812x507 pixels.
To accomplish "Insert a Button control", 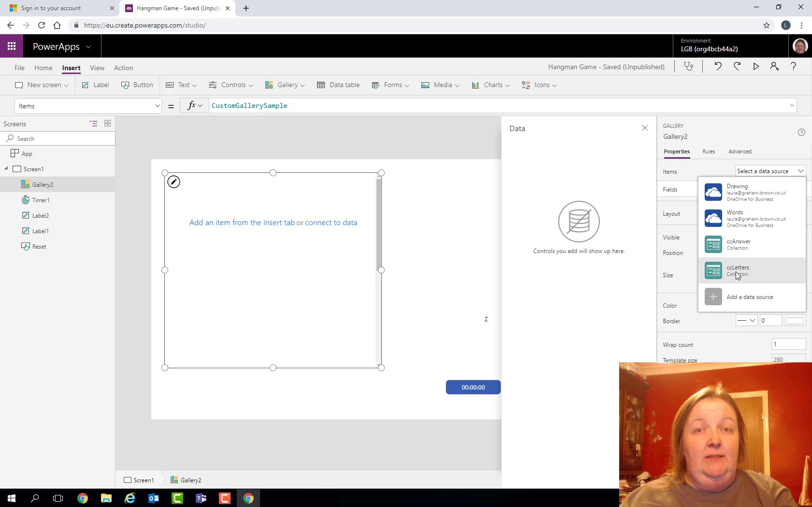I will pos(137,85).
